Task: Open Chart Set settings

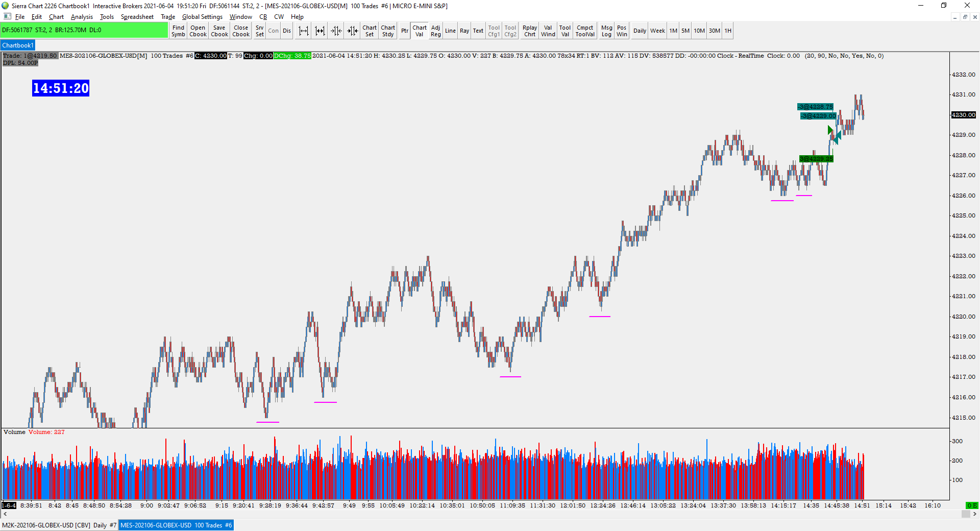Action: tap(370, 31)
